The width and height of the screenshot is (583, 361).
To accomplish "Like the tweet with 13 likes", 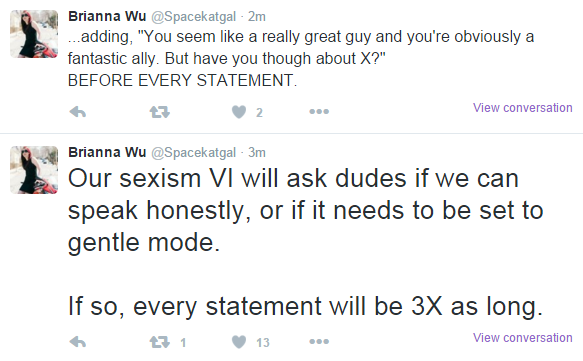I will point(239,342).
